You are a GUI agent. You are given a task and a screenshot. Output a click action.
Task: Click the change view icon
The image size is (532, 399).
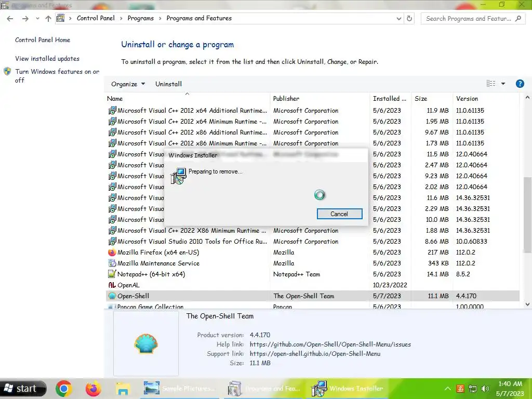[x=490, y=84]
